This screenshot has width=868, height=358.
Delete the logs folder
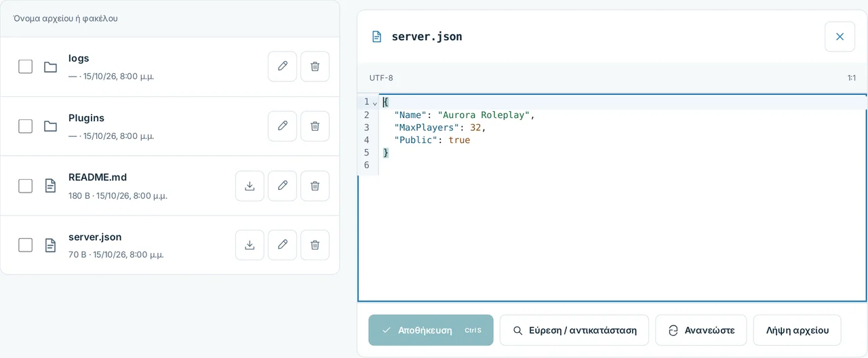(315, 66)
